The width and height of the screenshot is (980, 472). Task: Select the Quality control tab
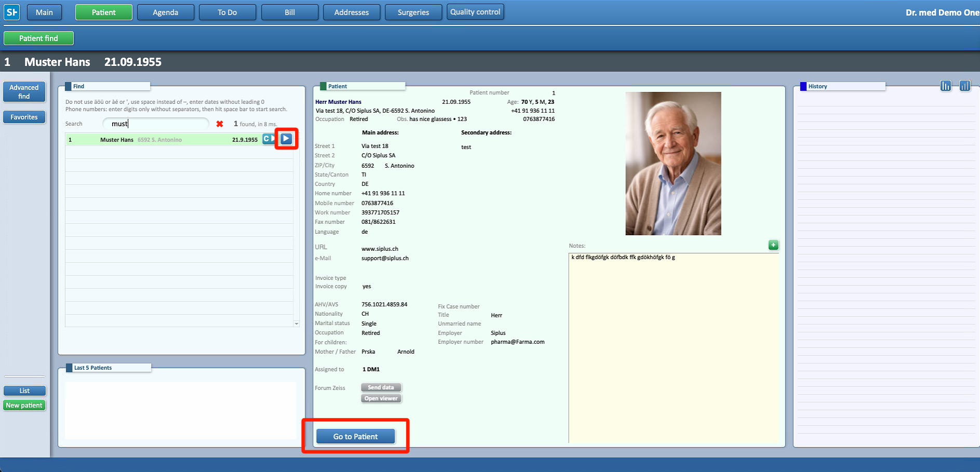pyautogui.click(x=475, y=12)
